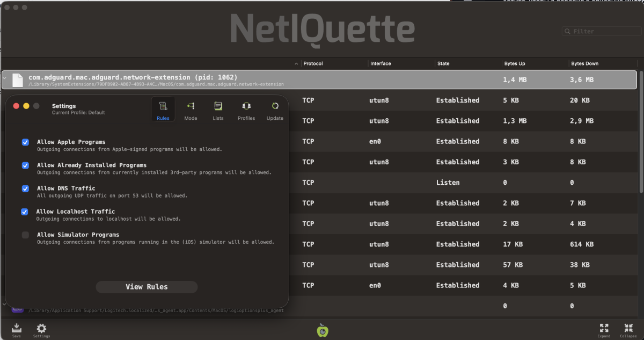Viewport: 644px width, 340px height.
Task: Toggle sort arrow beside Protocol column
Action: pos(297,63)
